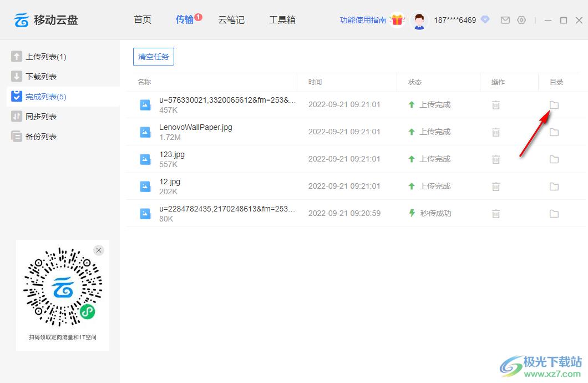
Task: Open settings gear in title bar
Action: coord(521,20)
